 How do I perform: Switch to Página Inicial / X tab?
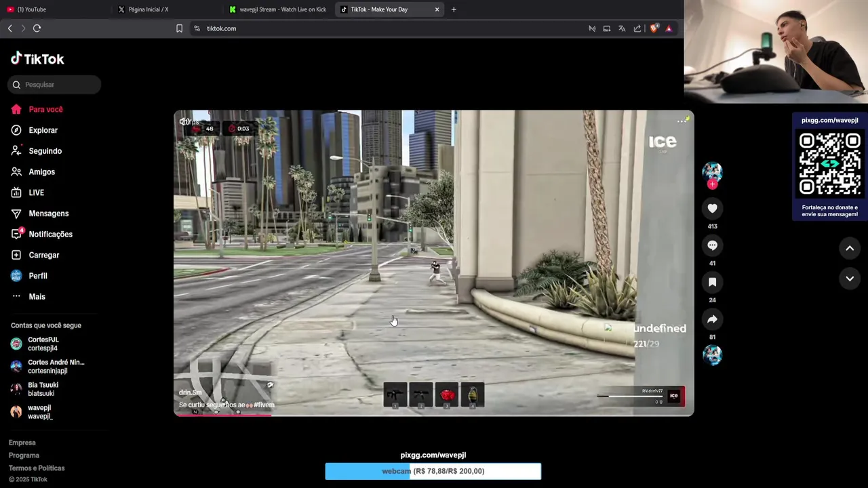166,9
